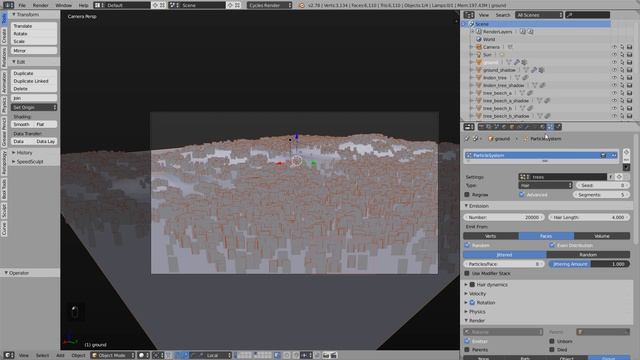Click the Scene icon in outliner
The height and width of the screenshot is (360, 640).
click(x=471, y=24)
